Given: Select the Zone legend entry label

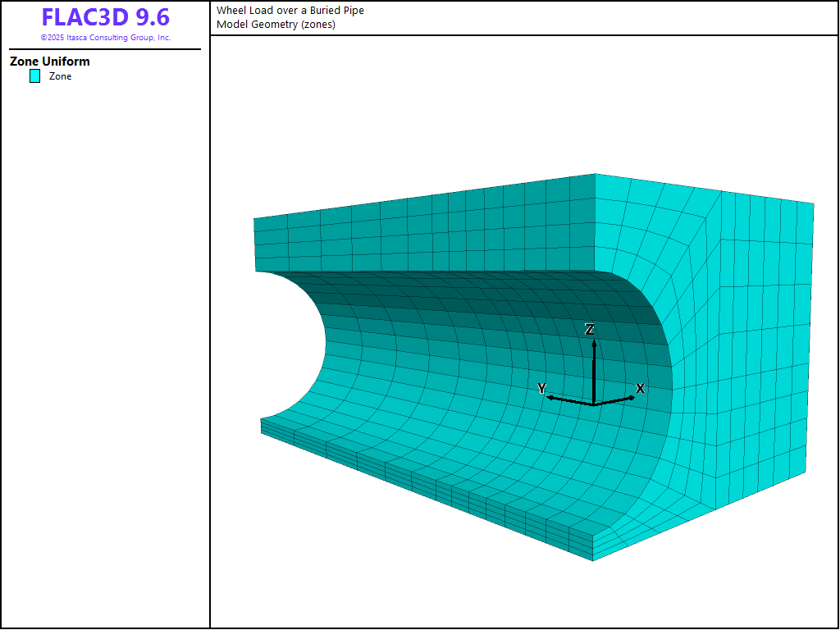Looking at the screenshot, I should click(61, 76).
